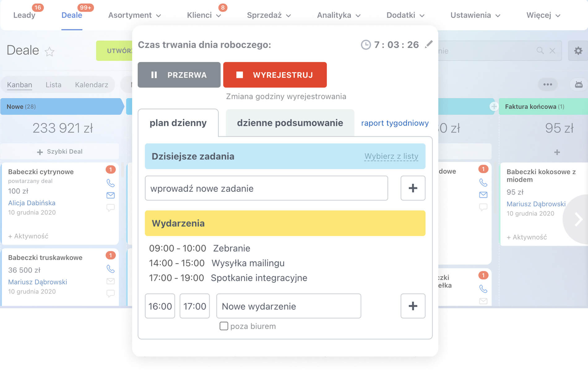
Task: Open the email icon on Babeczki truskawkowe card
Action: 110,281
